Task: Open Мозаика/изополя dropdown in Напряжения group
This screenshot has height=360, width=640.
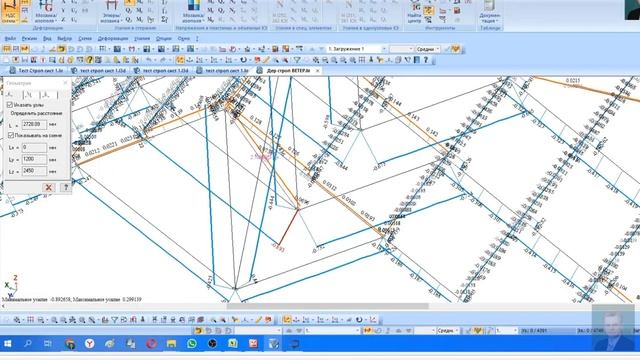Action: point(193,13)
